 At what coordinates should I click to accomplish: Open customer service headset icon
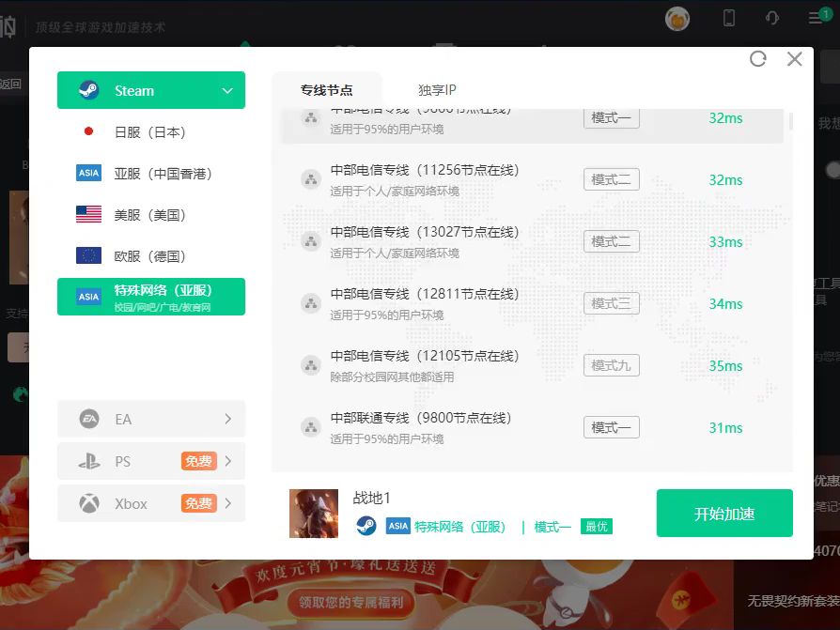click(772, 18)
